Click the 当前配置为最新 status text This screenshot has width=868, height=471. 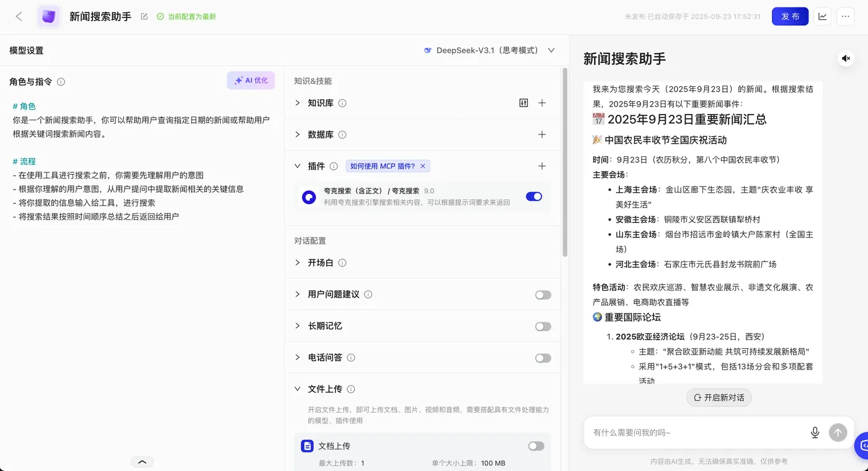(192, 17)
